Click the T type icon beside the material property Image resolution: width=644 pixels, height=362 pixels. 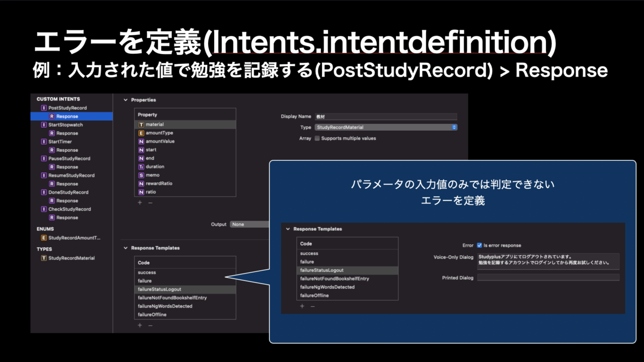tap(141, 124)
